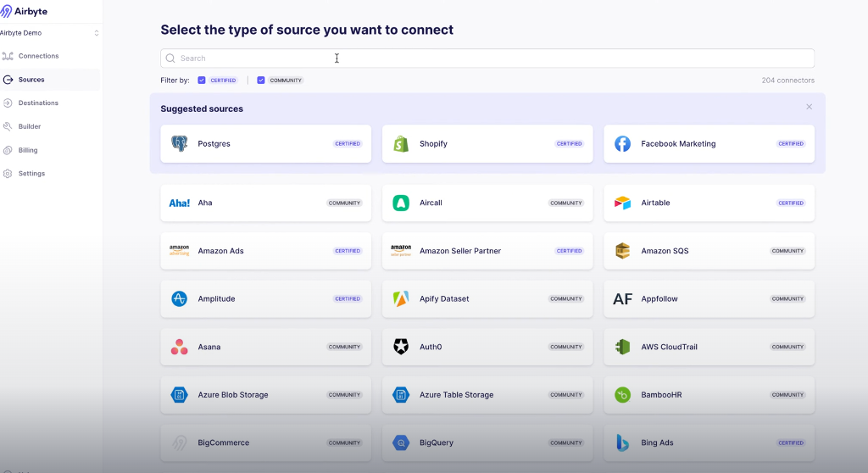868x473 pixels.
Task: Click the Aircall green icon
Action: (x=401, y=203)
